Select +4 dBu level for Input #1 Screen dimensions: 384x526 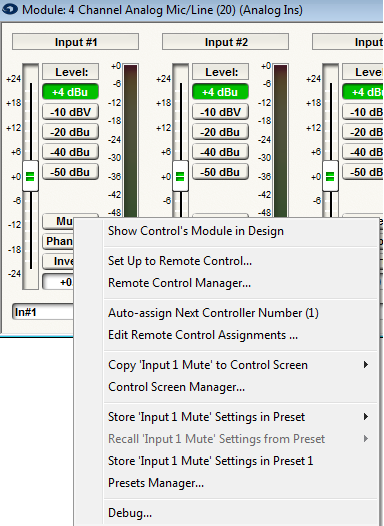[70, 92]
